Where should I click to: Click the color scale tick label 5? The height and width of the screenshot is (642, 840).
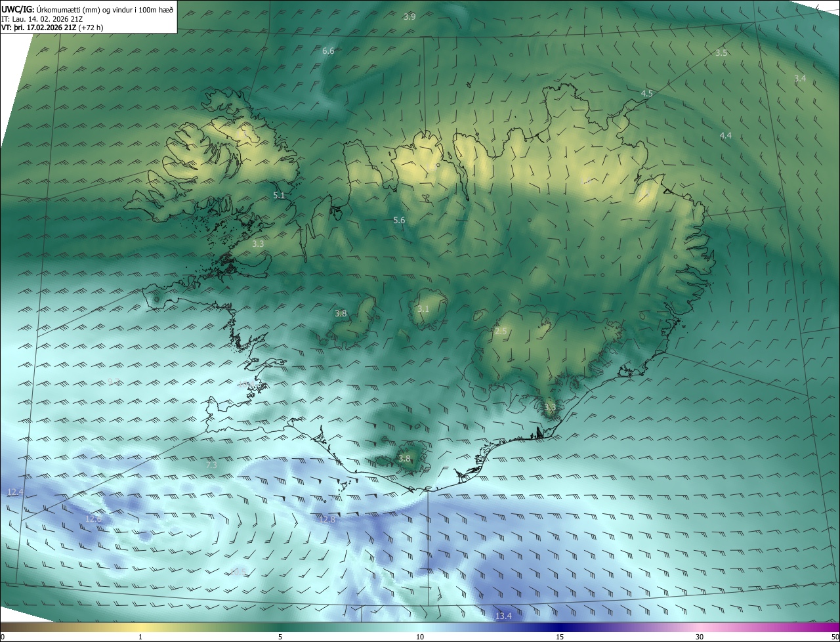point(280,637)
